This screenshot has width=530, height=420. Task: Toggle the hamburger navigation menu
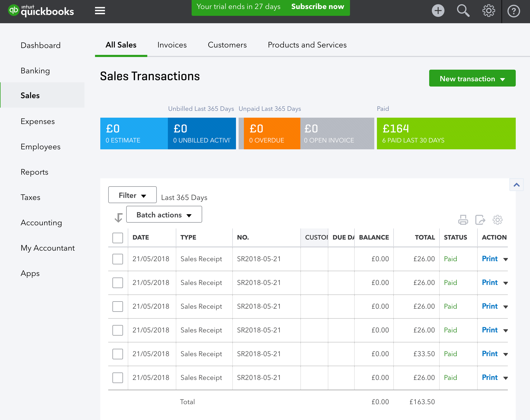click(x=100, y=11)
